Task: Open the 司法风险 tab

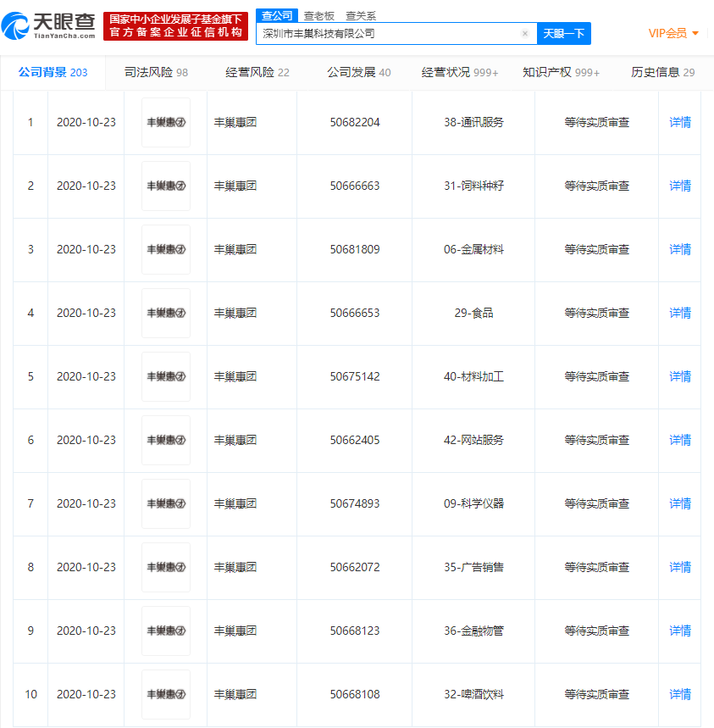Action: [156, 72]
